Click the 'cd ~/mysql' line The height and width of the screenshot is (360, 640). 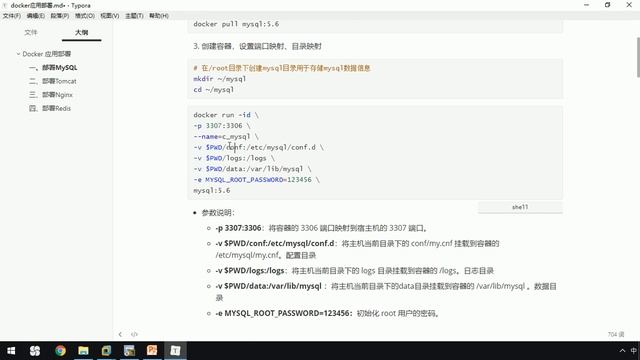point(213,90)
